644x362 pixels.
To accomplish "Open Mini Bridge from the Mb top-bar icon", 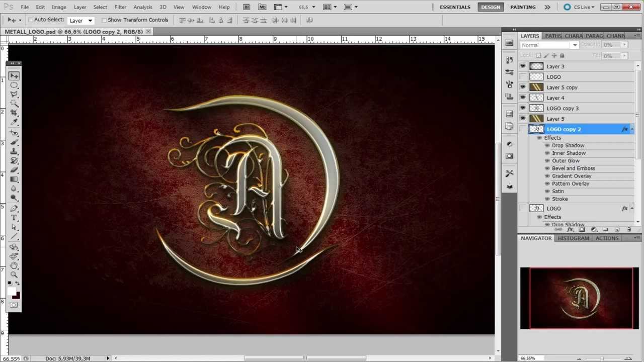I will 262,7.
